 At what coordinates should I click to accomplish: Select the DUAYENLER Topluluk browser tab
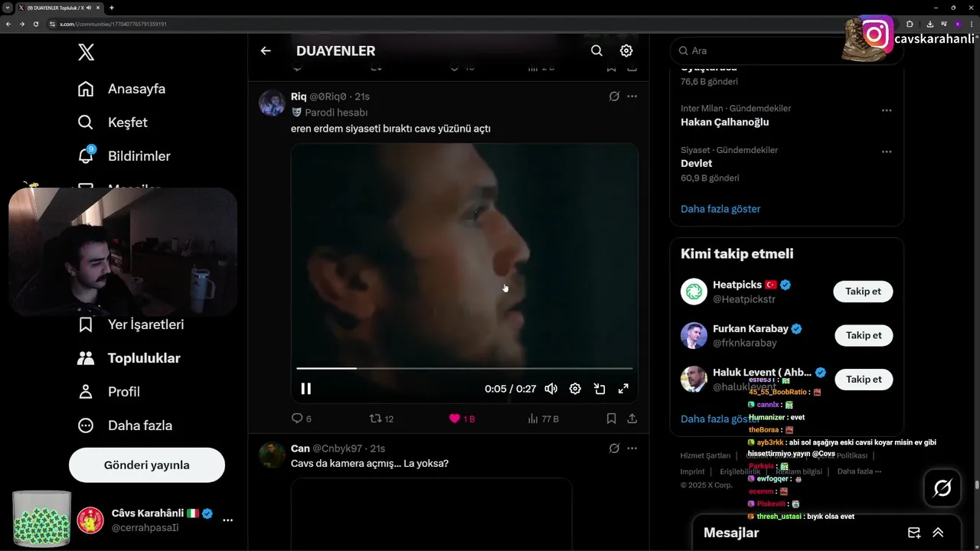click(x=59, y=8)
